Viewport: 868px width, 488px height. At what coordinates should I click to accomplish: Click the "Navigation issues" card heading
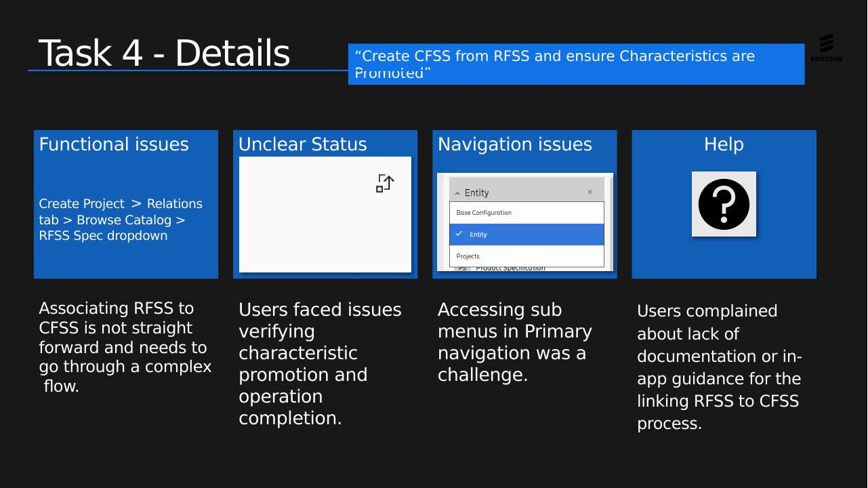515,144
